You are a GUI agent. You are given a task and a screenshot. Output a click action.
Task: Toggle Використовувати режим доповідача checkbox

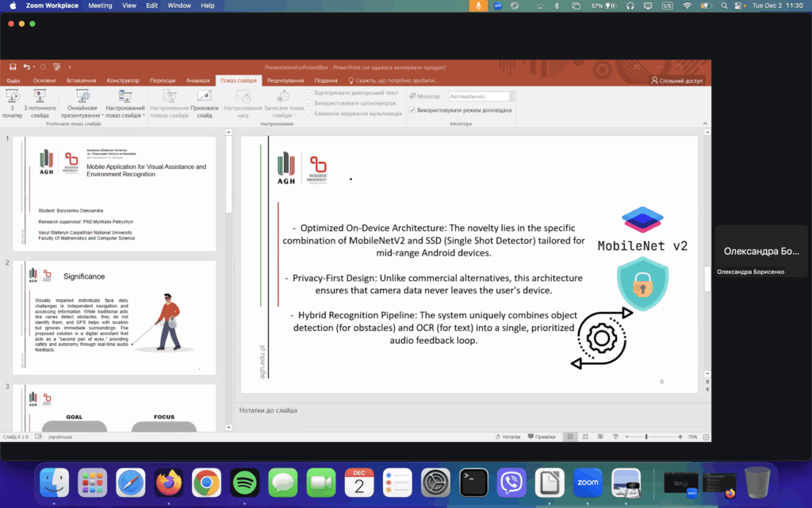coord(412,110)
